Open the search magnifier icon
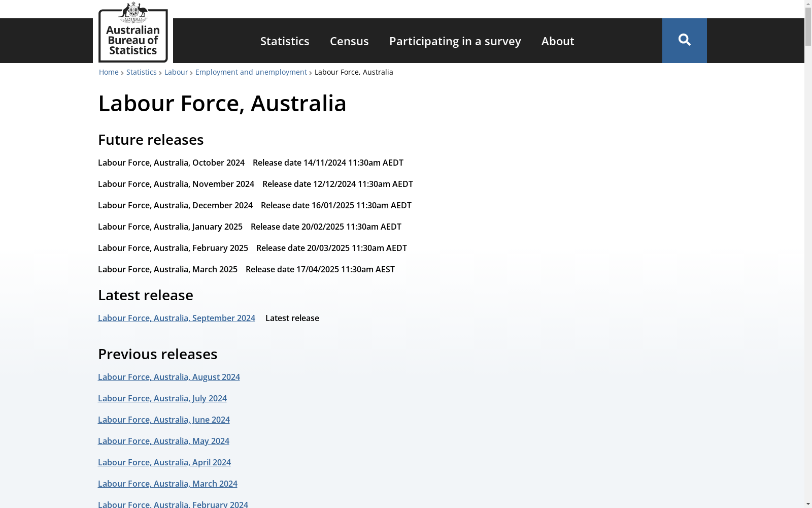This screenshot has width=812, height=508. 684,40
